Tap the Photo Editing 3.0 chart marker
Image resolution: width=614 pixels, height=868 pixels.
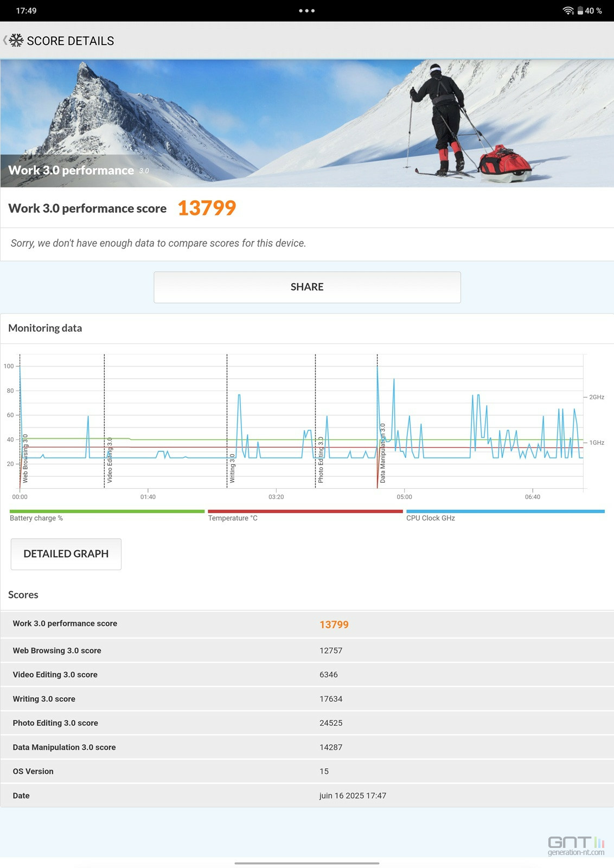click(x=321, y=459)
